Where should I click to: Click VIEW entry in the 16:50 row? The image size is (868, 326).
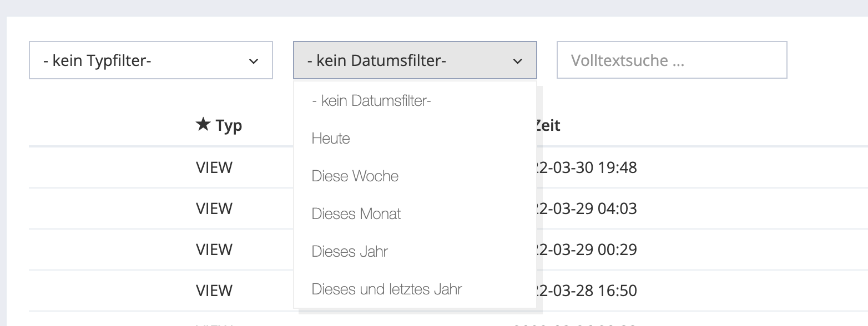click(x=214, y=291)
